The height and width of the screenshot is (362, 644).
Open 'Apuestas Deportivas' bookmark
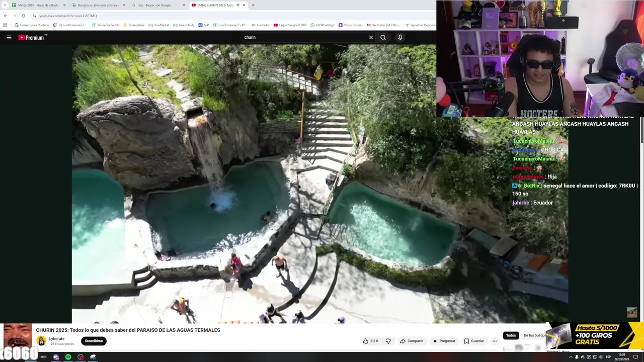click(421, 25)
